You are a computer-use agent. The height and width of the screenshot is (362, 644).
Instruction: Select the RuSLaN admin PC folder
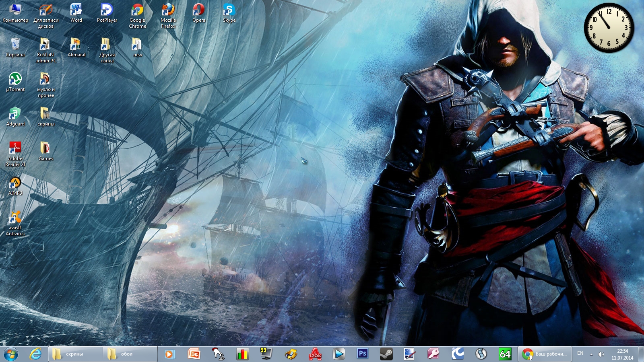[46, 50]
